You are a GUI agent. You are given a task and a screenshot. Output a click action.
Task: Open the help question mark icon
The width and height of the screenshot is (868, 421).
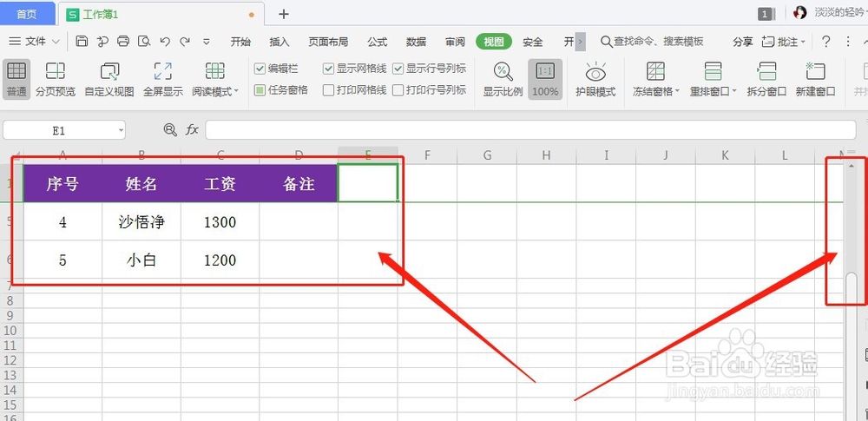826,42
